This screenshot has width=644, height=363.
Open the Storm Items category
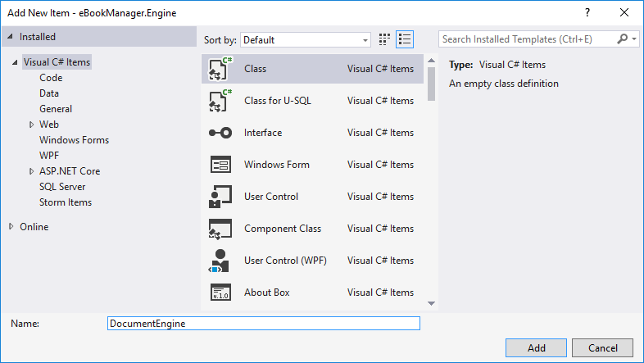[x=66, y=202]
